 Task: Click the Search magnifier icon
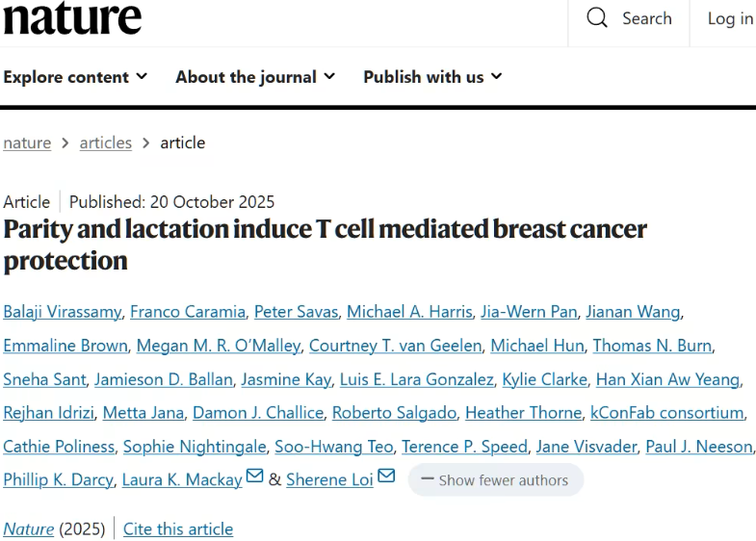click(597, 18)
